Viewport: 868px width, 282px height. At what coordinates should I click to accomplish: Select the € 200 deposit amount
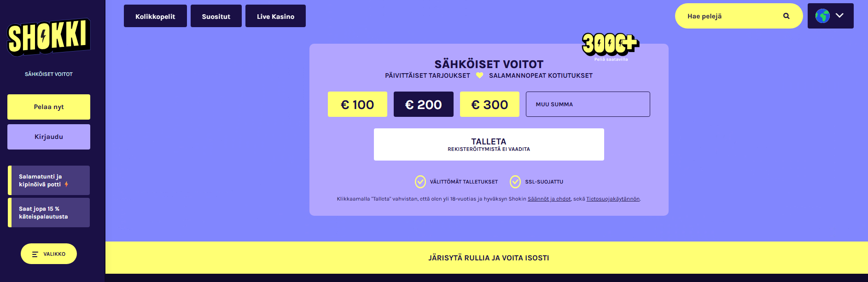point(423,104)
